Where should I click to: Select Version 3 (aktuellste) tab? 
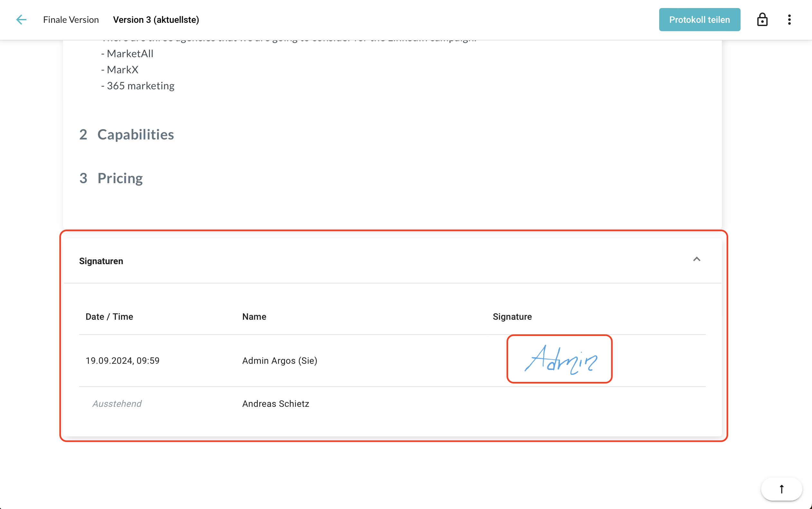tap(156, 20)
